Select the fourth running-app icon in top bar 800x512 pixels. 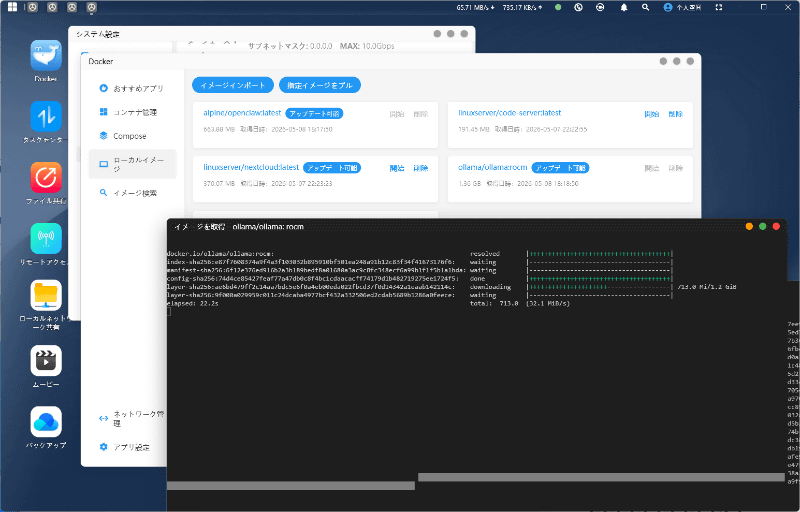click(x=91, y=7)
